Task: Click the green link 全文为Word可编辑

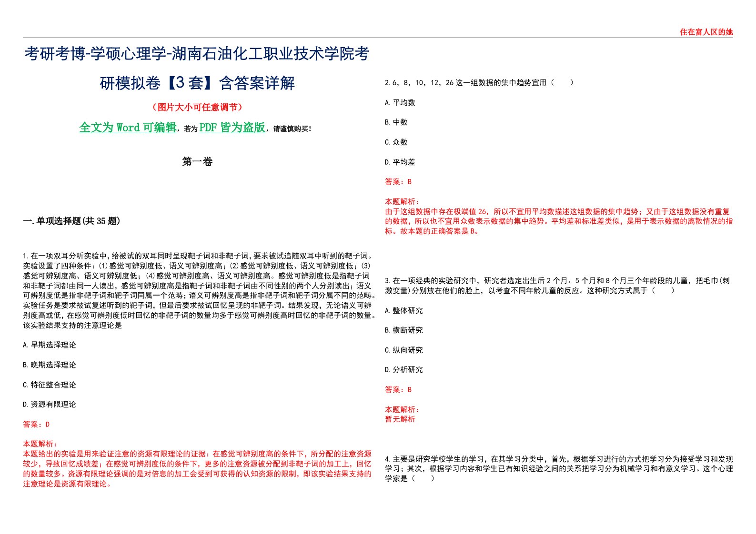Action: coord(128,128)
